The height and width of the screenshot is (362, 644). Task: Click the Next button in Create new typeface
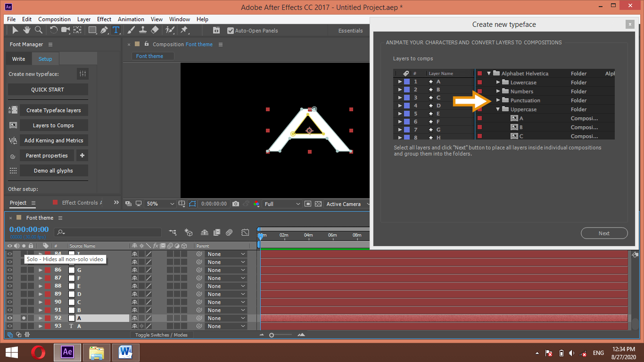[604, 233]
